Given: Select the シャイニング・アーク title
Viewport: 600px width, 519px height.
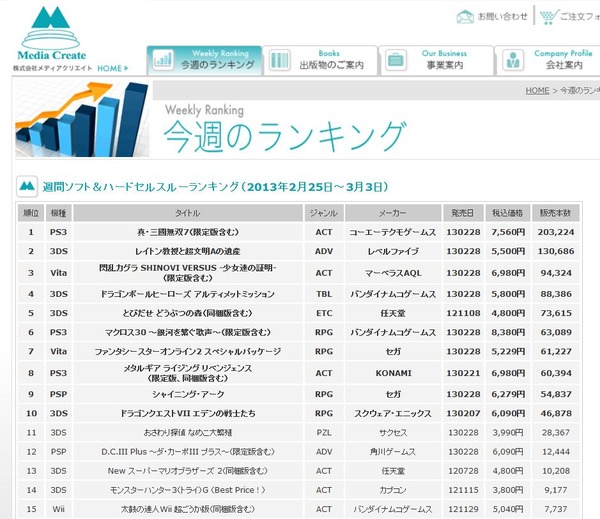Looking at the screenshot, I should (x=188, y=394).
